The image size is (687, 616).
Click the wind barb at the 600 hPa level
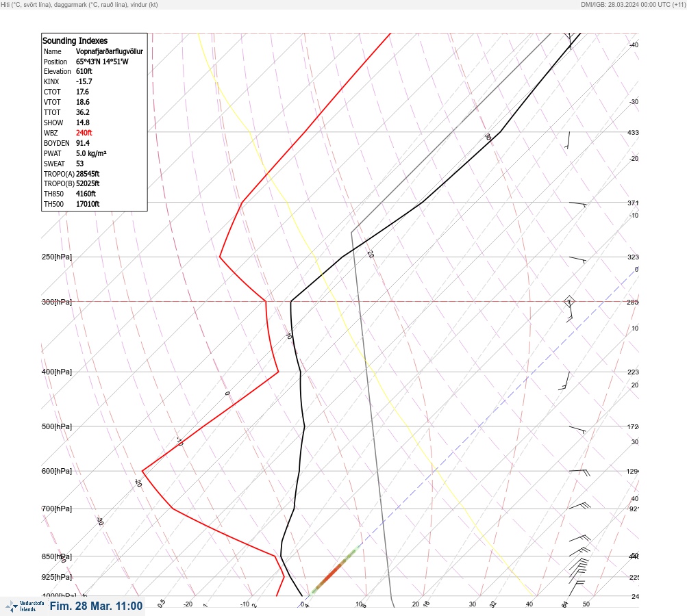[579, 472]
